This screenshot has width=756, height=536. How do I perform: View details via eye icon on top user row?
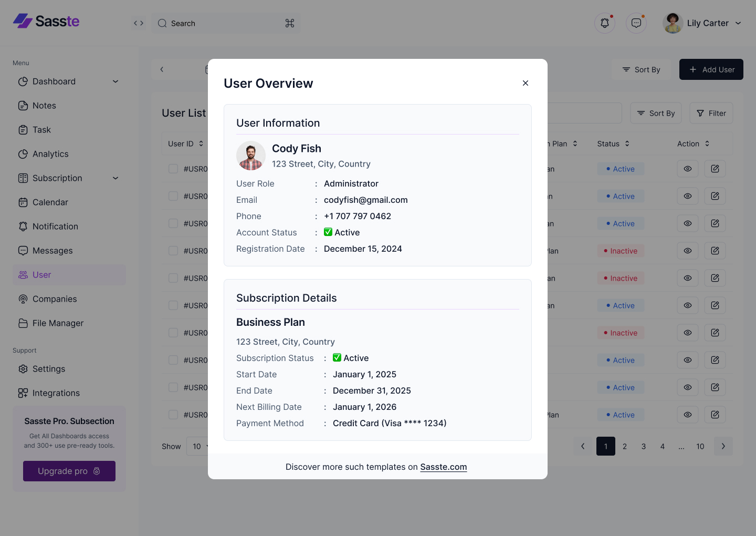[687, 169]
